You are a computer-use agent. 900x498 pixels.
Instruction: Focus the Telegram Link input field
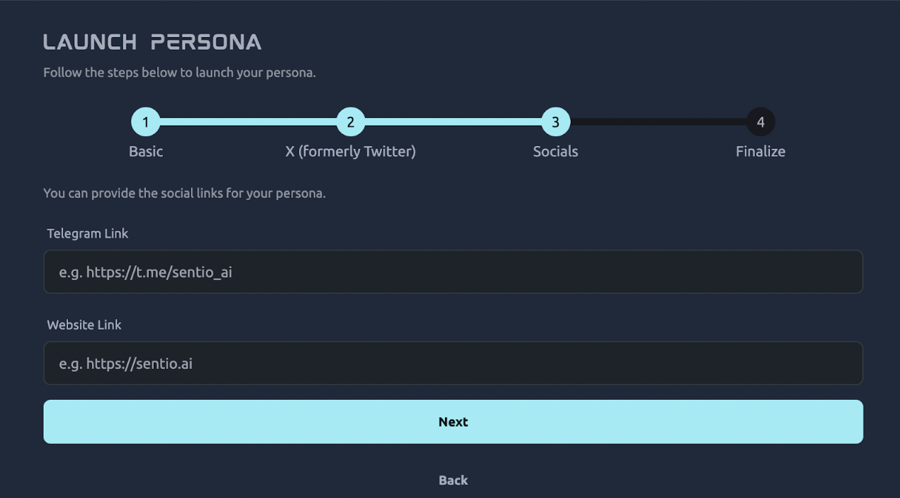(x=453, y=272)
